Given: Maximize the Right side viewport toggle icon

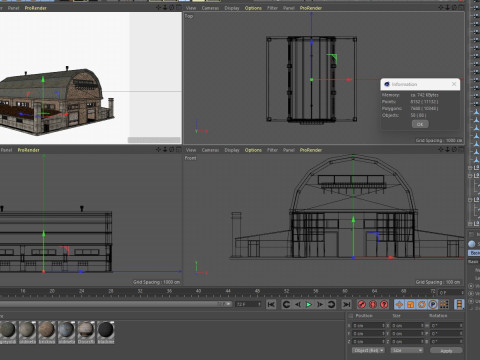Looking at the screenshot, I should pos(179,150).
